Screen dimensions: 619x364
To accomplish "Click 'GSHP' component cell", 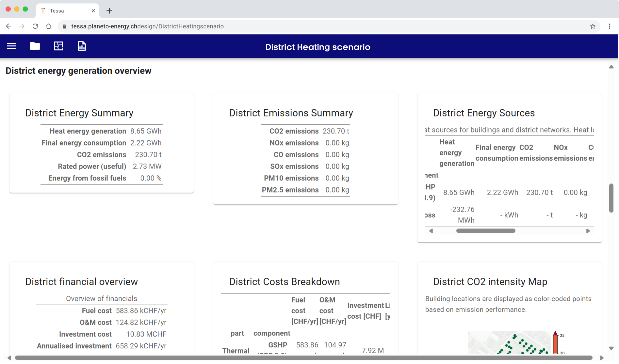I will 278,345.
